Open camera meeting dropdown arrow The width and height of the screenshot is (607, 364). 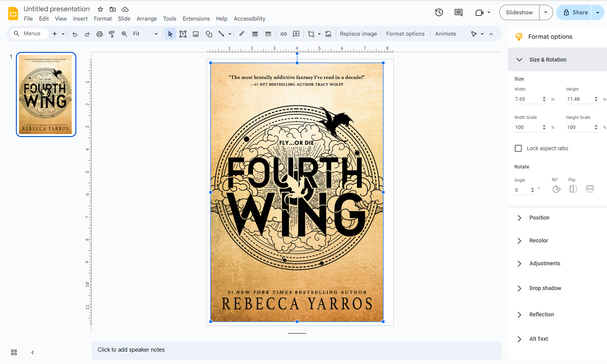pyautogui.click(x=489, y=12)
